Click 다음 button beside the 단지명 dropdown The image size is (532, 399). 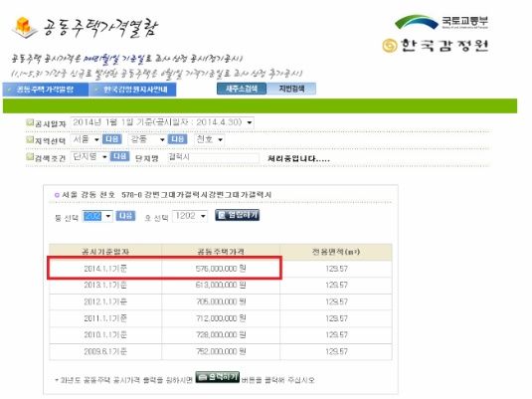coord(119,156)
